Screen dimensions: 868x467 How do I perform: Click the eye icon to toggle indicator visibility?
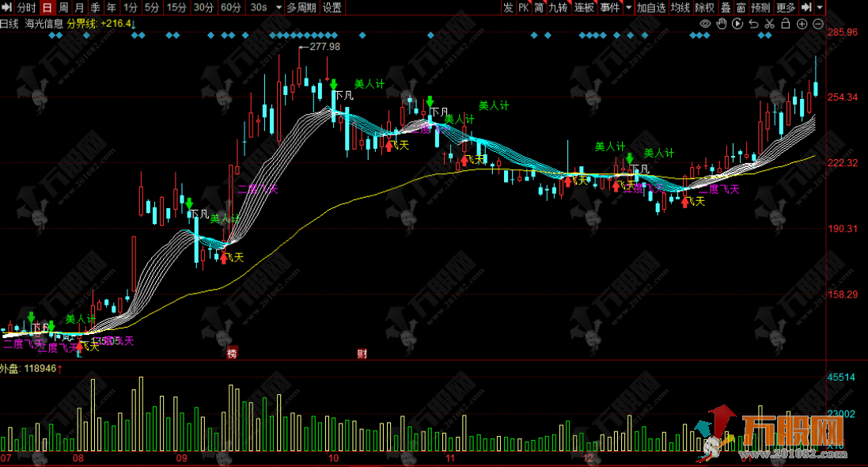click(705, 24)
